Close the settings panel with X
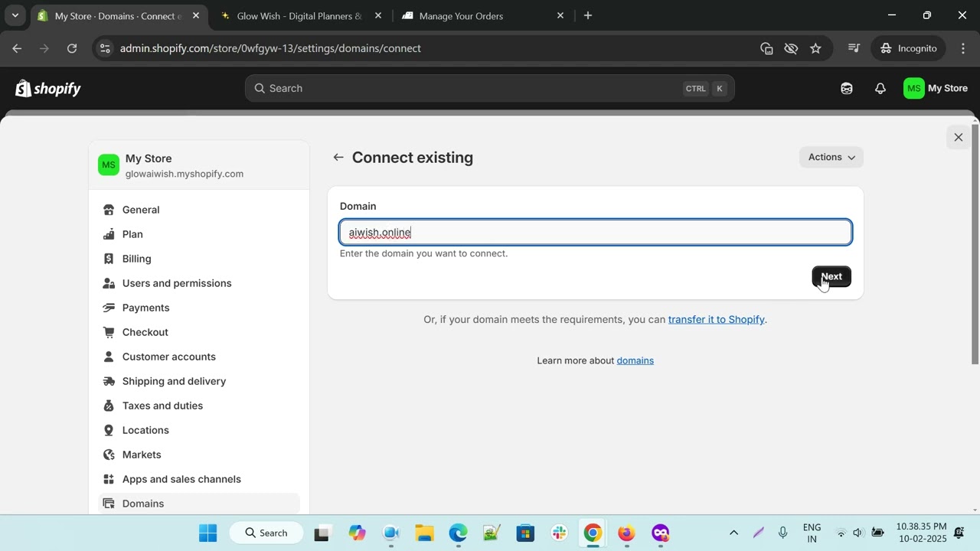The image size is (980, 551). (959, 138)
